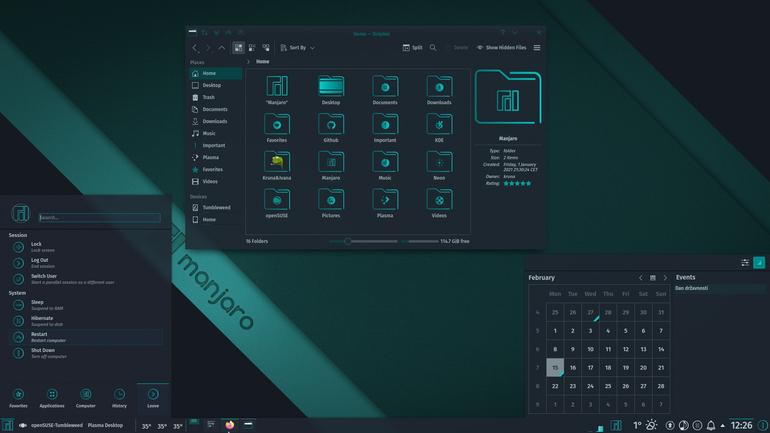Open the Dolphin search tool
Image resolution: width=770 pixels, height=433 pixels.
point(433,48)
